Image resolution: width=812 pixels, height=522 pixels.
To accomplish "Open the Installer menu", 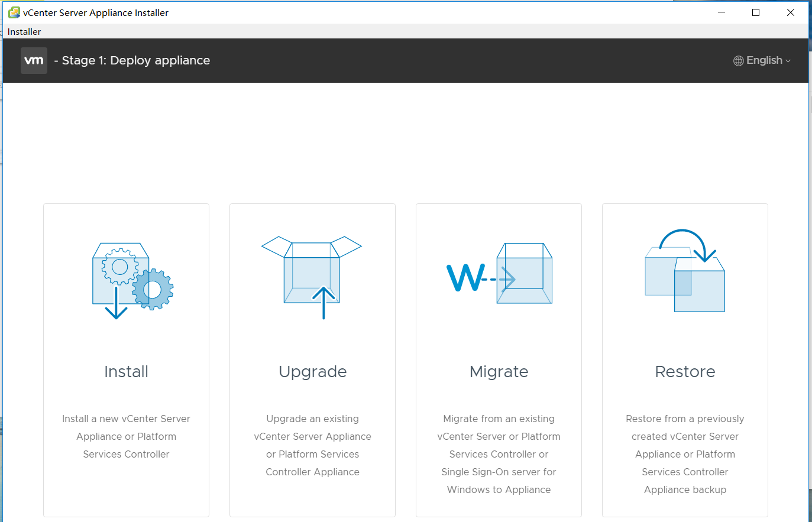I will tap(24, 32).
